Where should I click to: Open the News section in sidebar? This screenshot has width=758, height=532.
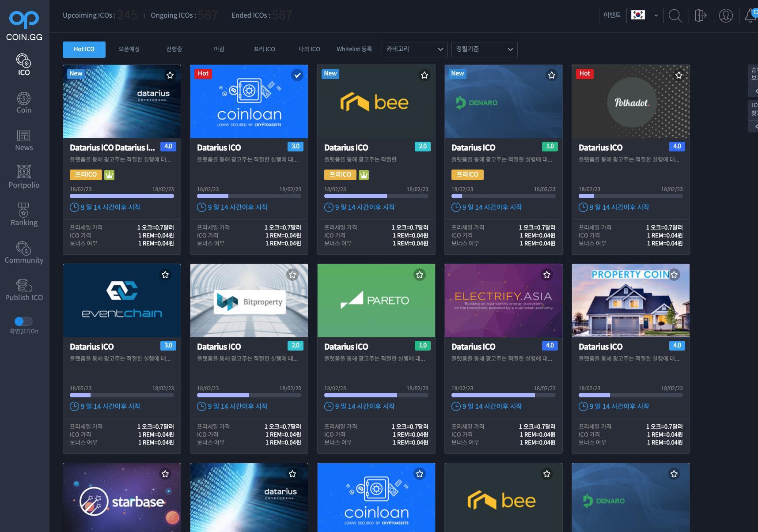tap(24, 140)
